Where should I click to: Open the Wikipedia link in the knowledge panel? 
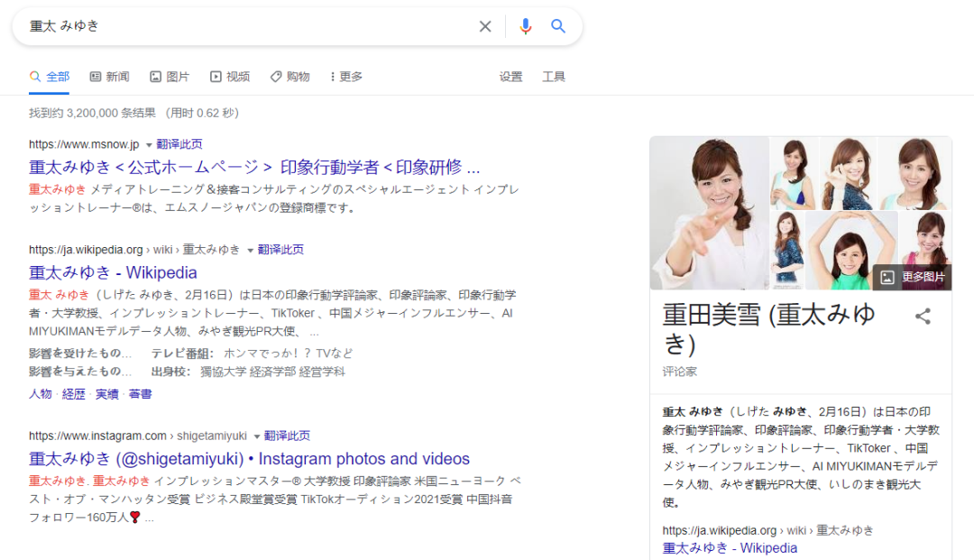click(730, 548)
